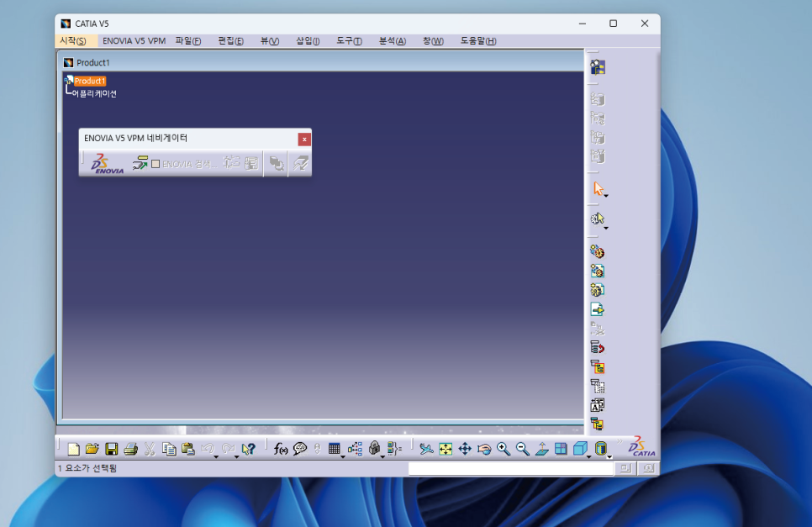
Task: Show hidden toolbar items via chevron
Action: [620, 441]
